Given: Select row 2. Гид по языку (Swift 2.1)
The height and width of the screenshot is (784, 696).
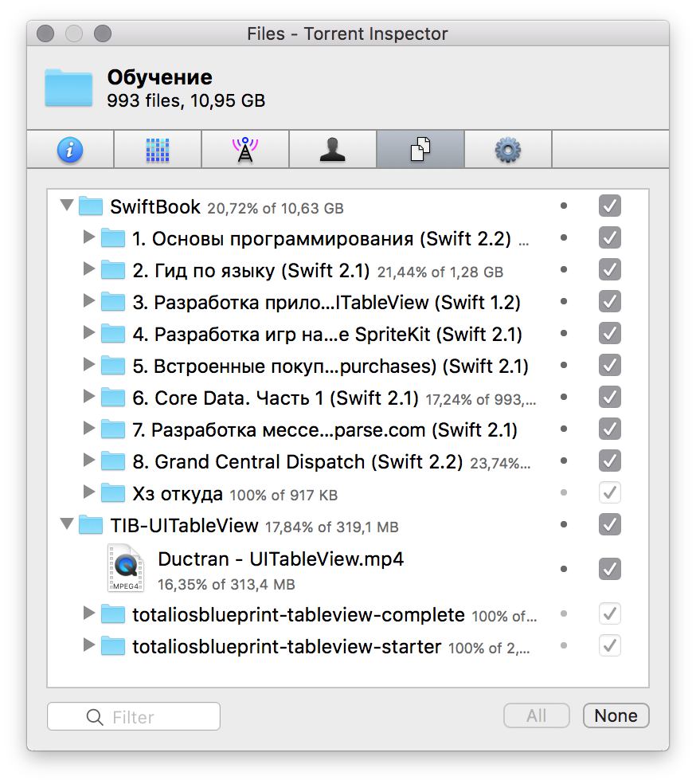Looking at the screenshot, I should pyautogui.click(x=348, y=270).
